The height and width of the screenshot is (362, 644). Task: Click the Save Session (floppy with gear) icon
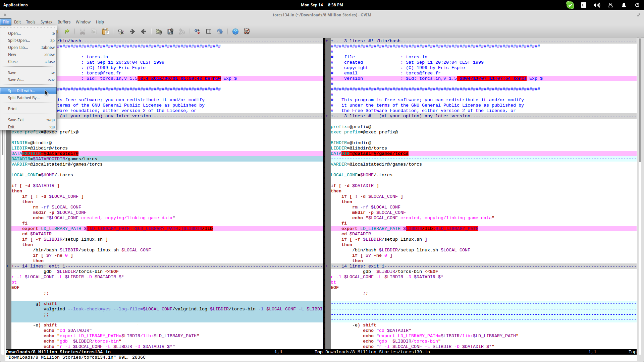point(170,32)
